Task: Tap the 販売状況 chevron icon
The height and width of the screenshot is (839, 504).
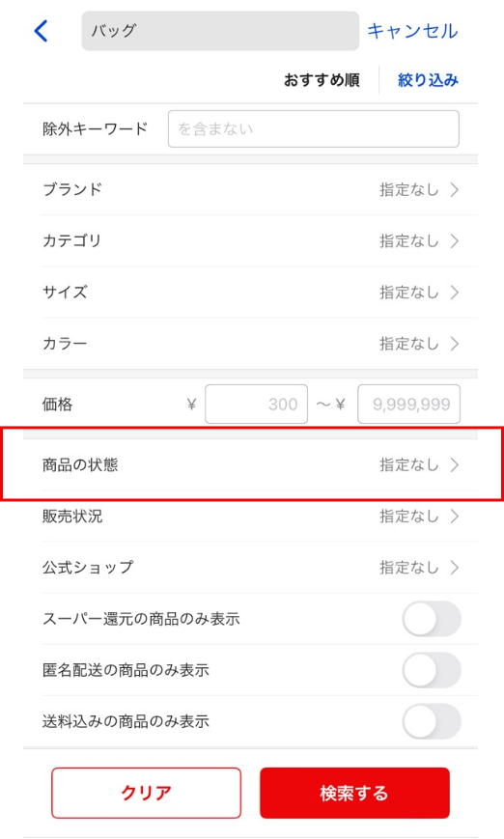Action: (454, 517)
